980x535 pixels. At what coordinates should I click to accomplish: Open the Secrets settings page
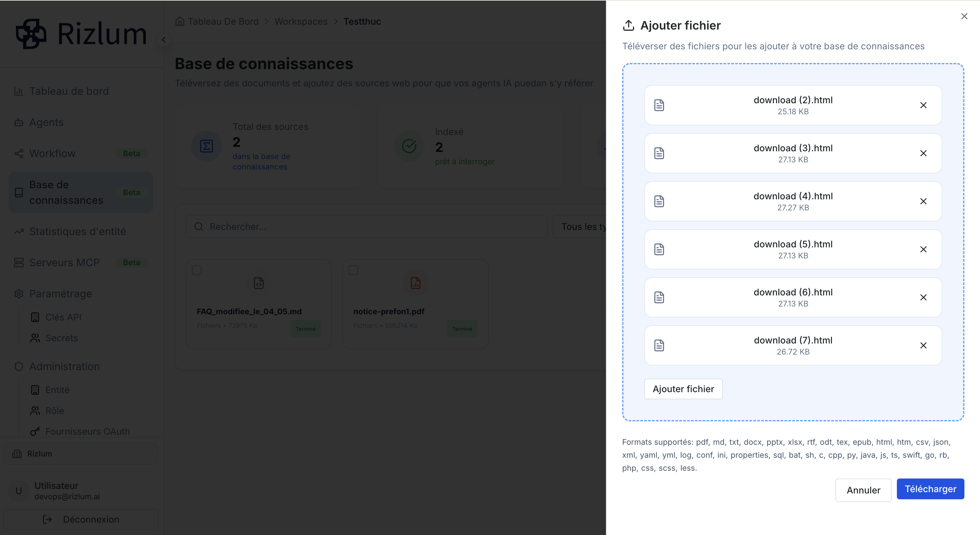(x=61, y=338)
